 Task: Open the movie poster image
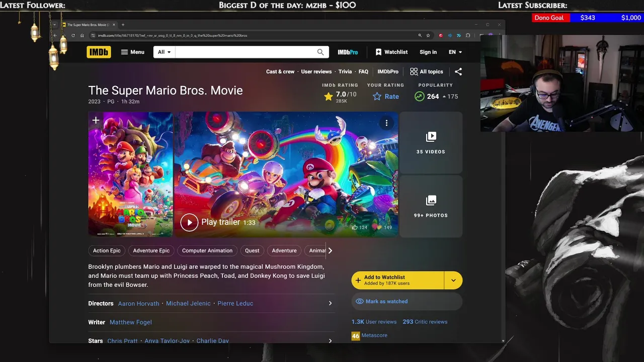131,174
